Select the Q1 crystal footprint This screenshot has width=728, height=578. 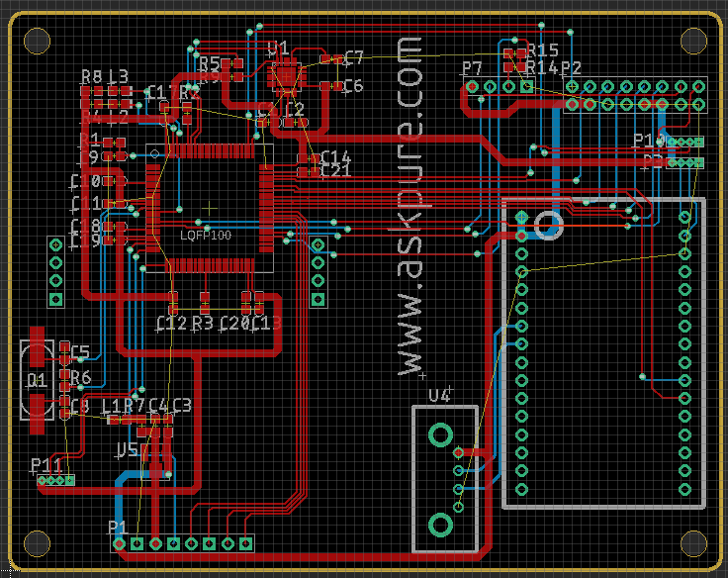(38, 380)
